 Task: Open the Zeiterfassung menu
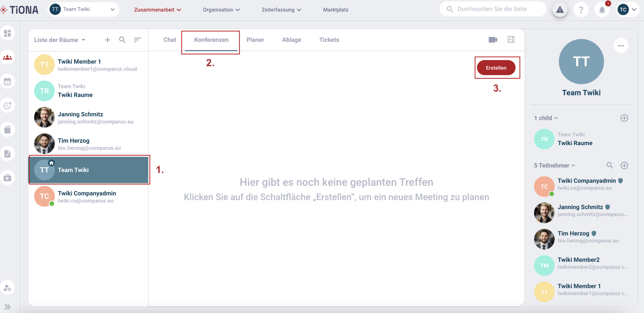coord(282,10)
